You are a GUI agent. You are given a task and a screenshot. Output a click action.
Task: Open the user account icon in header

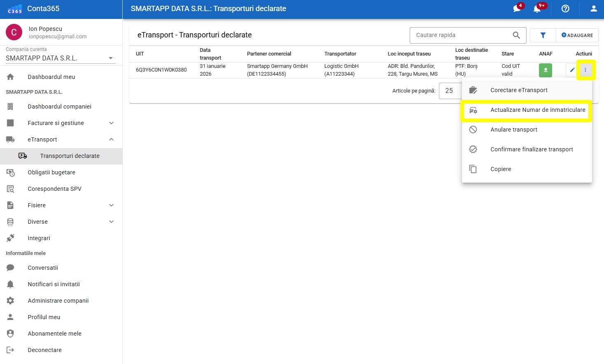coord(593,9)
